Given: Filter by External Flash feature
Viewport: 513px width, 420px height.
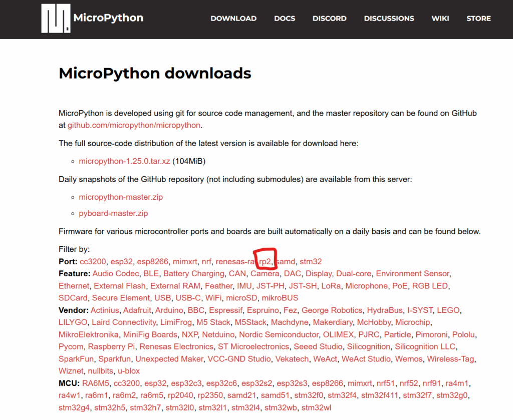Looking at the screenshot, I should click(120, 286).
